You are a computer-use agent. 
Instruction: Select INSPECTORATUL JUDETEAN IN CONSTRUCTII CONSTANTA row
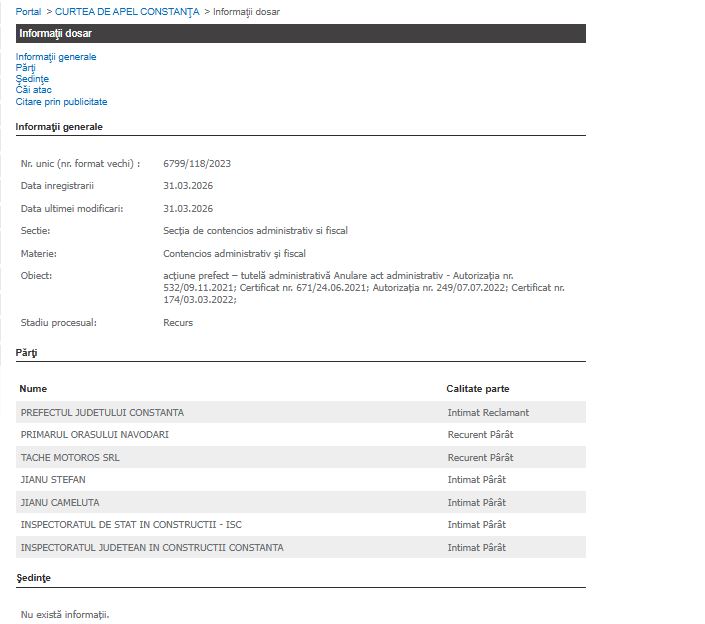(x=152, y=547)
